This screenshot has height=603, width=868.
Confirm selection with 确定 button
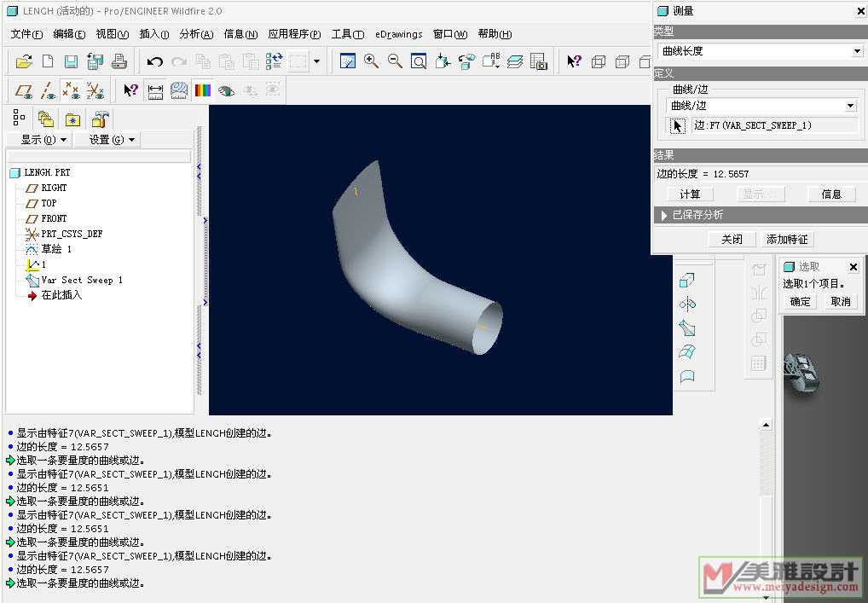point(800,302)
